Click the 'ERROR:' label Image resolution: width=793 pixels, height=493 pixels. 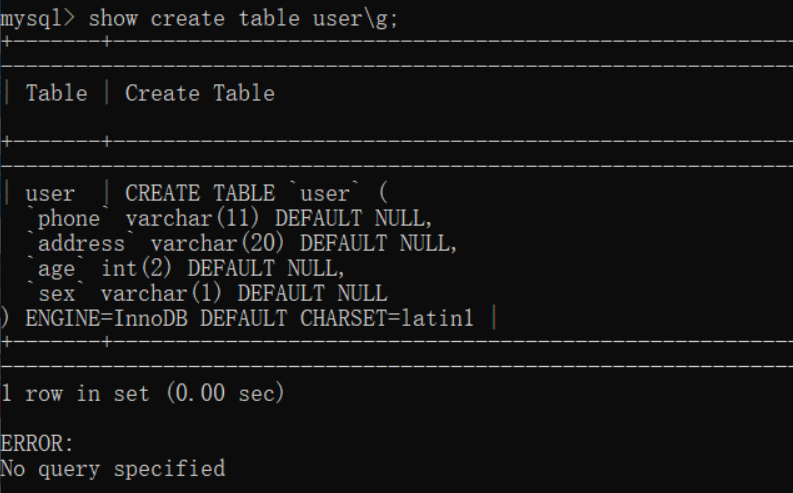tap(37, 443)
